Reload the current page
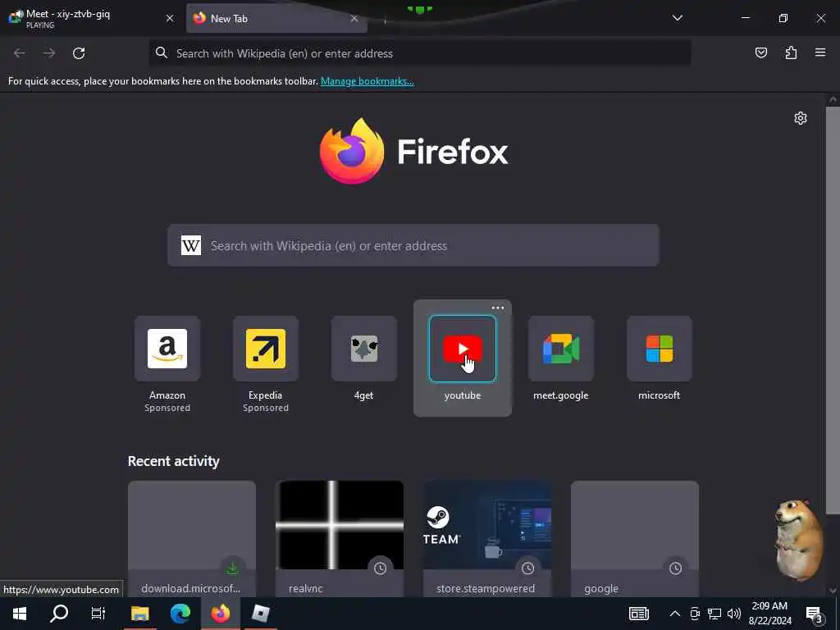The height and width of the screenshot is (630, 840). point(79,53)
